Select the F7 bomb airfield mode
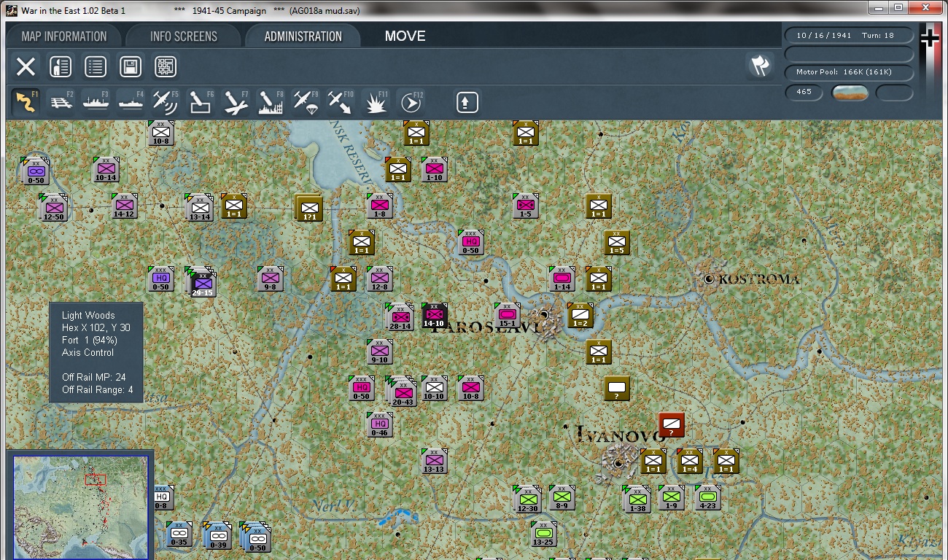 coord(236,101)
